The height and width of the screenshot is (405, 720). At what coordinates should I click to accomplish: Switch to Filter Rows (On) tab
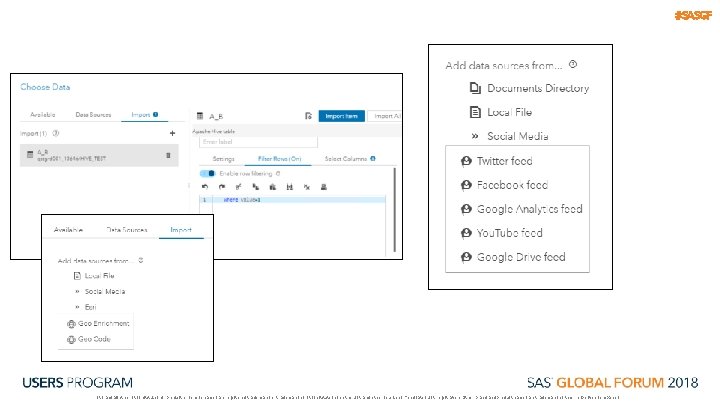(279, 158)
